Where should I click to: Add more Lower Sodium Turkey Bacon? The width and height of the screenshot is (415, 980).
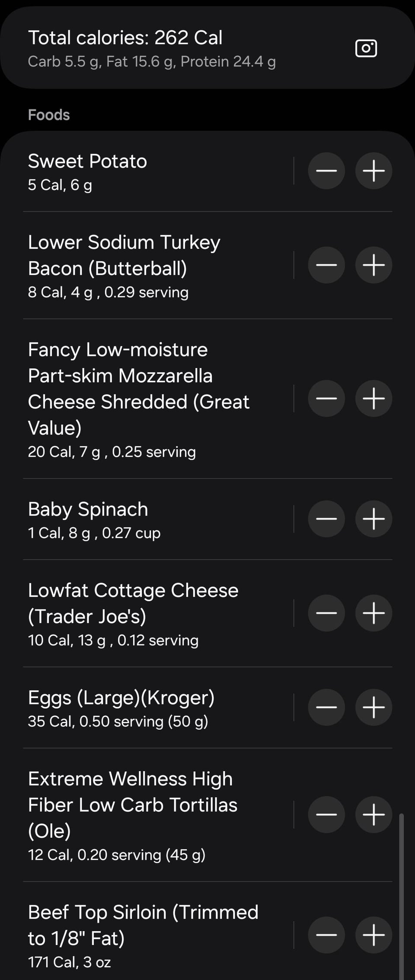click(x=373, y=265)
